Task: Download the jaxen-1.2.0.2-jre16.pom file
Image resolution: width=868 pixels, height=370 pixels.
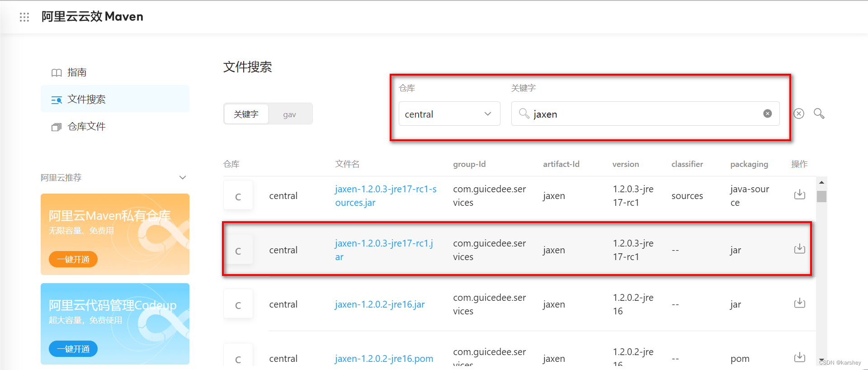Action: 800,357
